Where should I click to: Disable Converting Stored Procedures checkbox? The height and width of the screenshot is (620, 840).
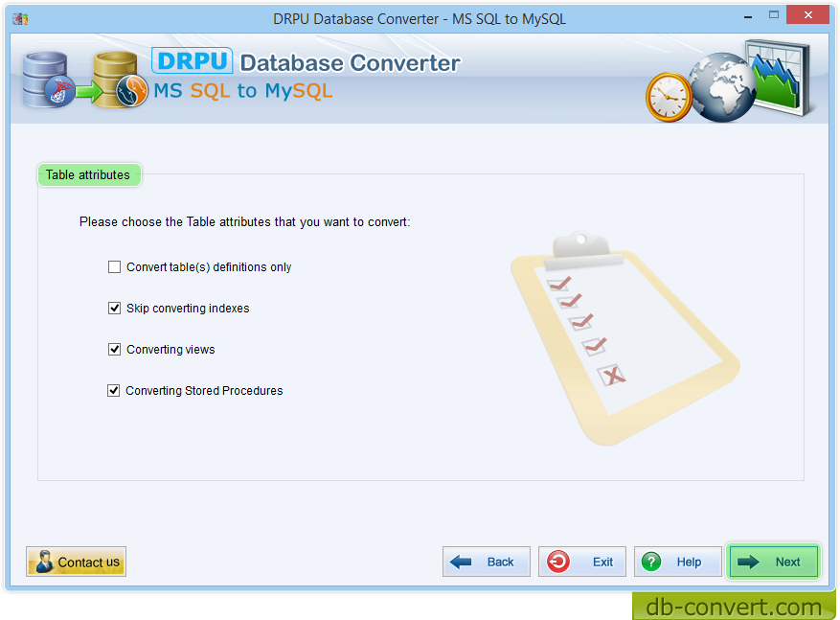tap(114, 391)
